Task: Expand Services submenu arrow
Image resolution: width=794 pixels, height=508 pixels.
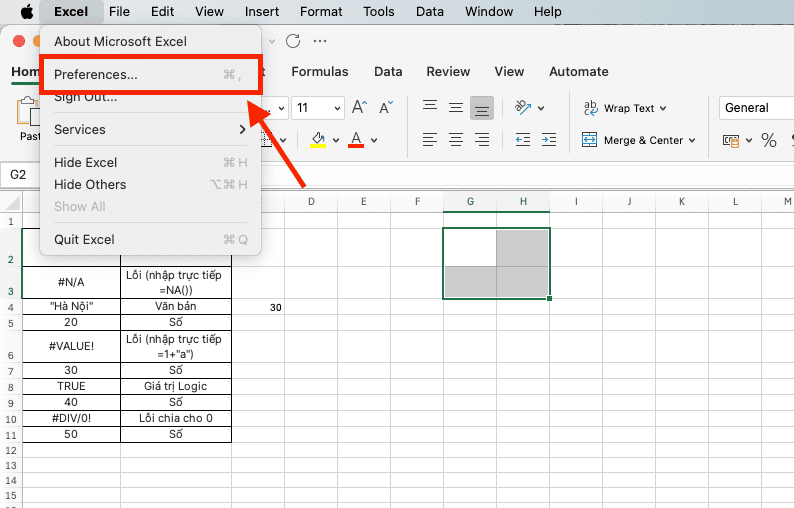Action: 243,129
